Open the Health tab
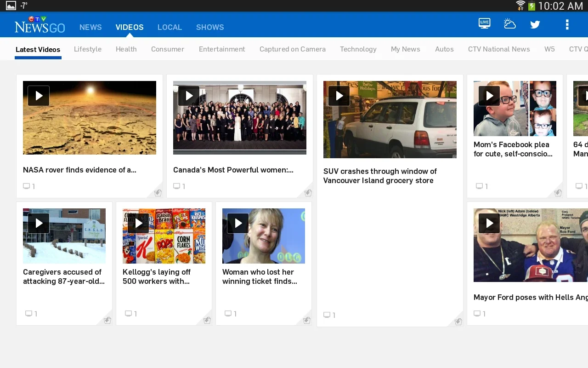This screenshot has height=368, width=588. [126, 49]
